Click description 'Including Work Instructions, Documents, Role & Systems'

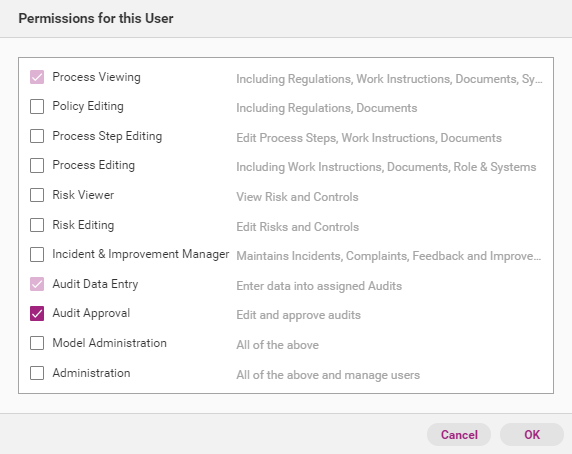386,167
